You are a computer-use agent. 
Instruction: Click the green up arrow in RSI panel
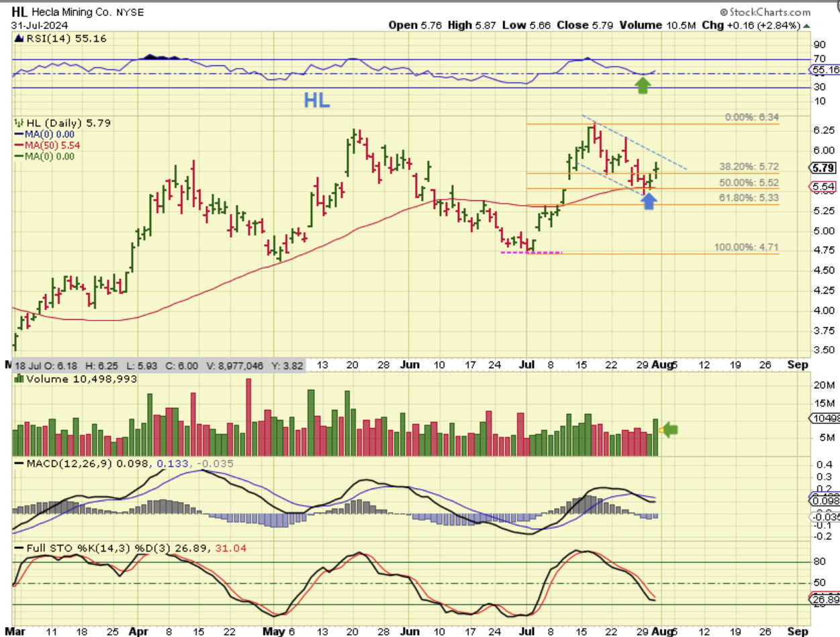tap(643, 85)
